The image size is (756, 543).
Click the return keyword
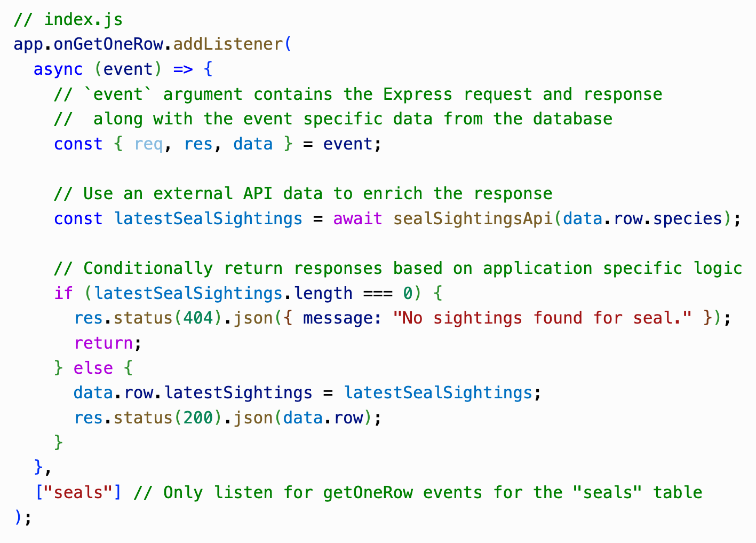[x=103, y=343]
